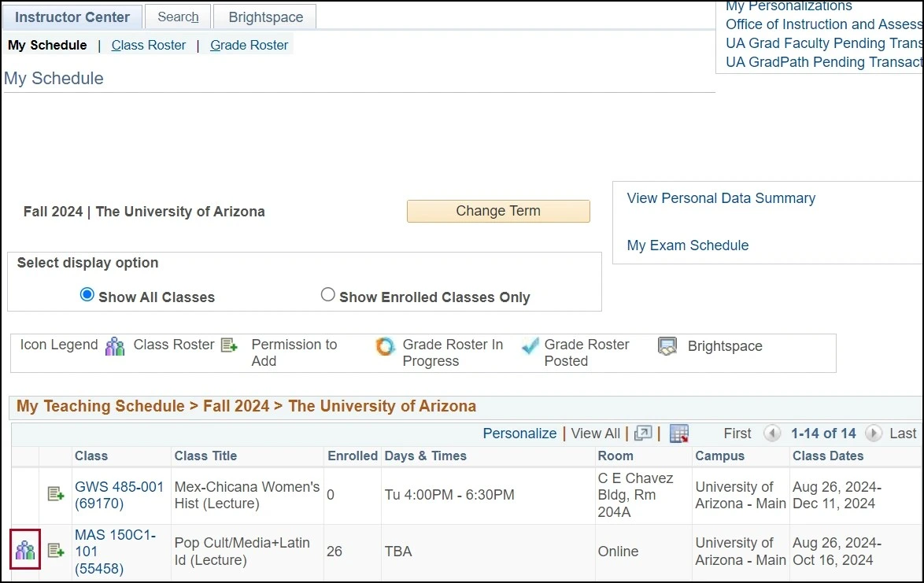
Task: Click Last pagination link
Action: [903, 434]
